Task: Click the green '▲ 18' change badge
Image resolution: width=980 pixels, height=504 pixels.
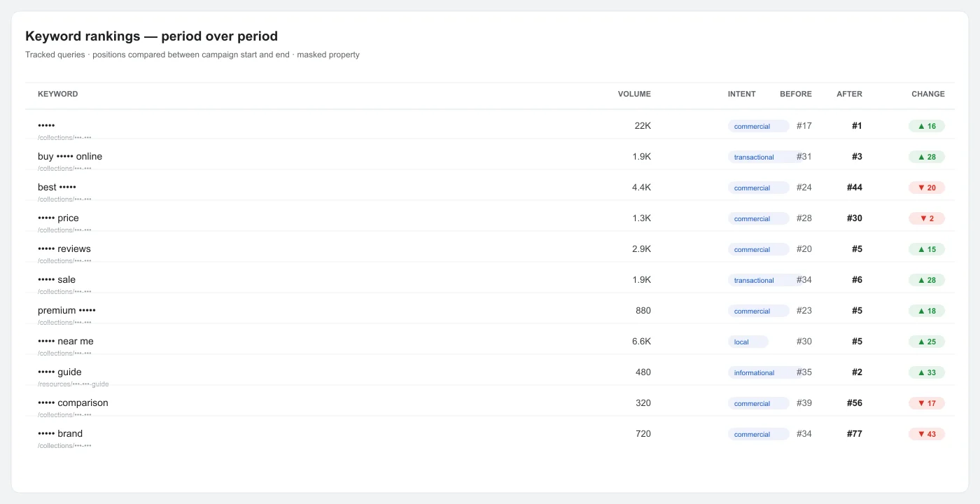Action: pyautogui.click(x=927, y=311)
